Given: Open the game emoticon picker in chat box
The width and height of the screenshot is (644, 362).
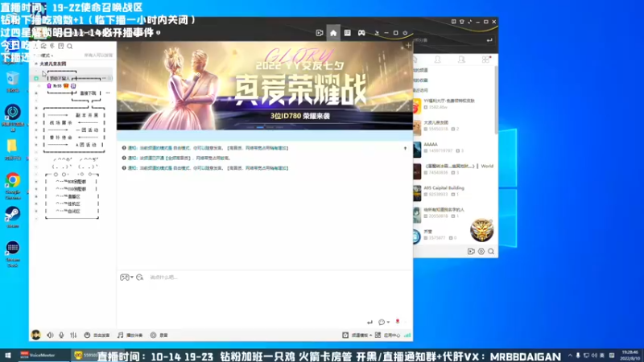Looking at the screenshot, I should (x=124, y=278).
